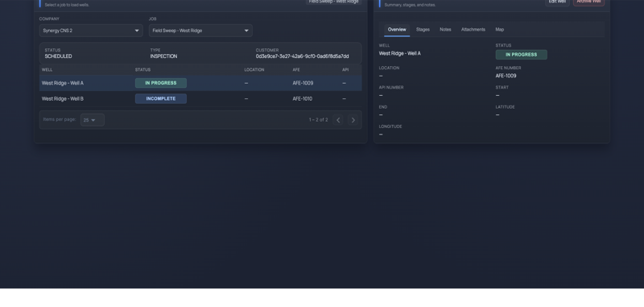Open the Job dropdown showing Field Sweep - West Ridge

[x=200, y=31]
